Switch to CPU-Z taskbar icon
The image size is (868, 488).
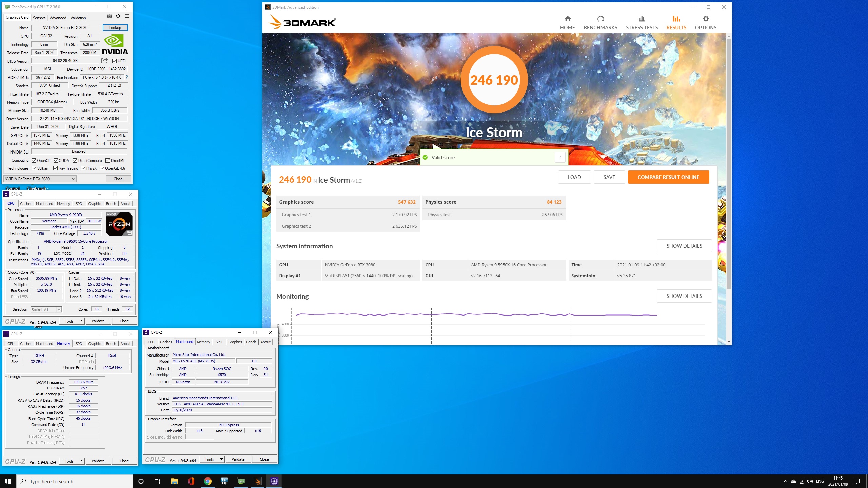click(x=274, y=481)
